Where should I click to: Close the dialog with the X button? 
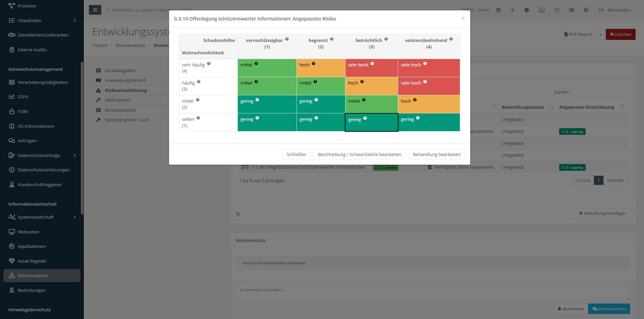click(x=463, y=18)
